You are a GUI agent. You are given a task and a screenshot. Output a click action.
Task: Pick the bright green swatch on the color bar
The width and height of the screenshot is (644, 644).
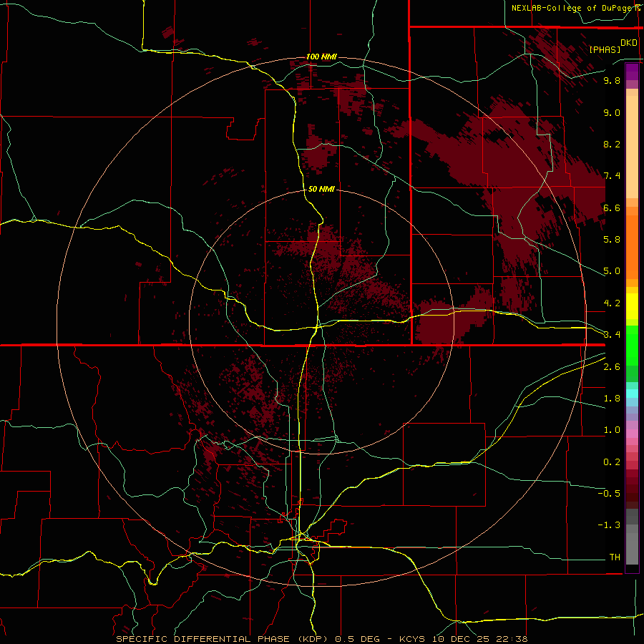pos(632,345)
